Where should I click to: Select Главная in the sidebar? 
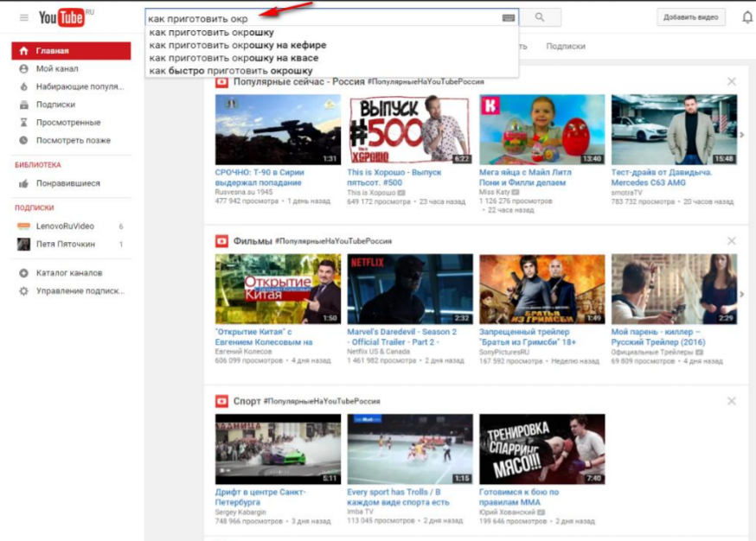[x=71, y=51]
